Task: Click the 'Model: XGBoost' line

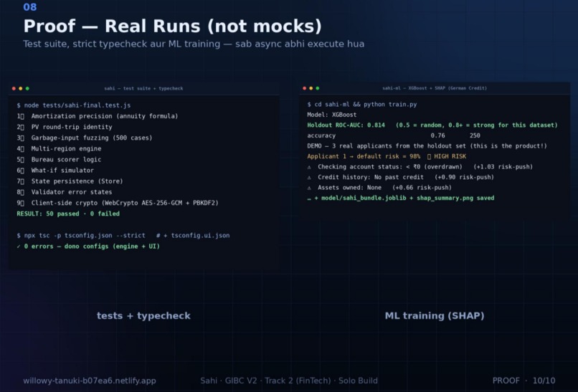Action: [x=332, y=115]
